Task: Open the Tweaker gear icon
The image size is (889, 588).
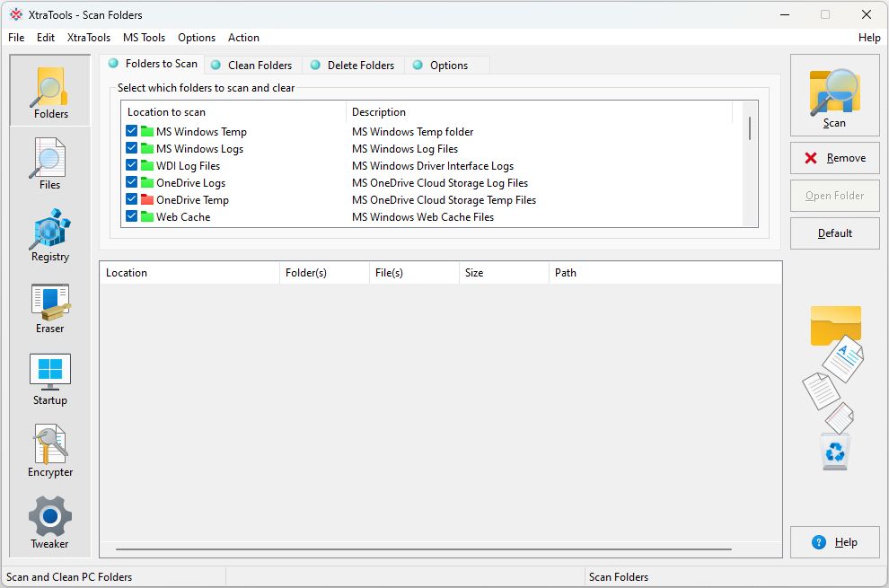Action: (49, 522)
